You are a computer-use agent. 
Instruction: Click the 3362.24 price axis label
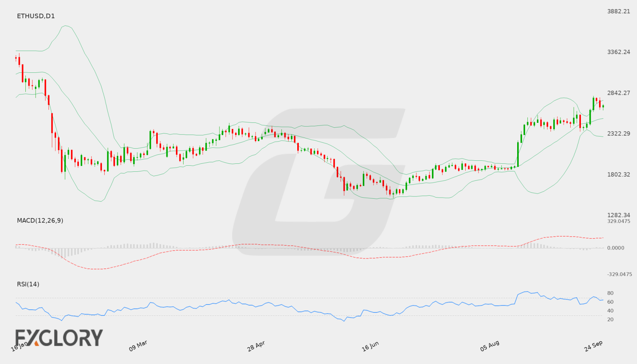click(x=619, y=52)
